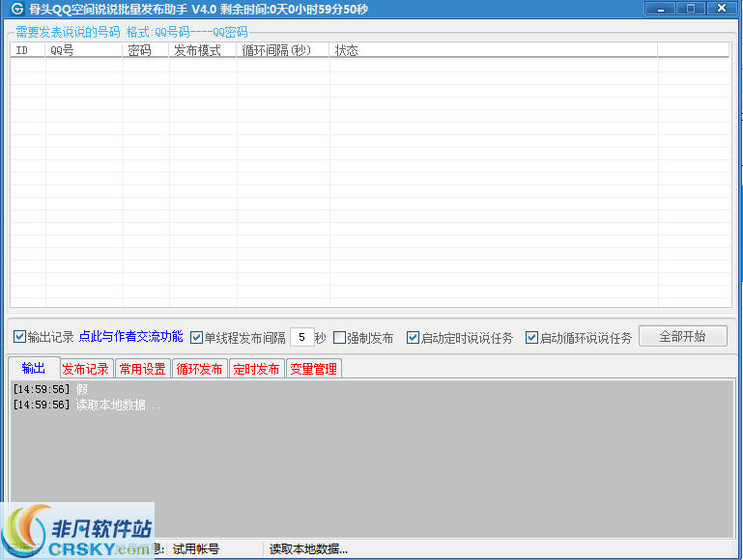Click the 密码 column header
Viewport: 743px width, 560px height.
(x=146, y=50)
